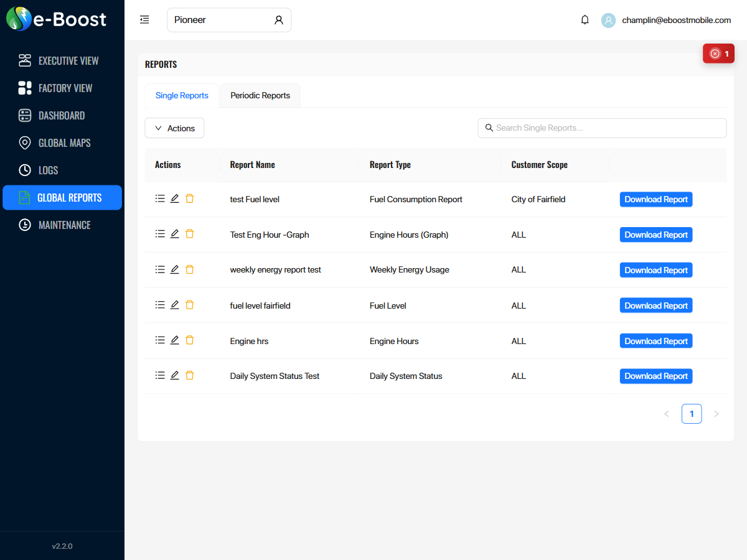Click the person icon in Pioneer search

click(x=278, y=19)
